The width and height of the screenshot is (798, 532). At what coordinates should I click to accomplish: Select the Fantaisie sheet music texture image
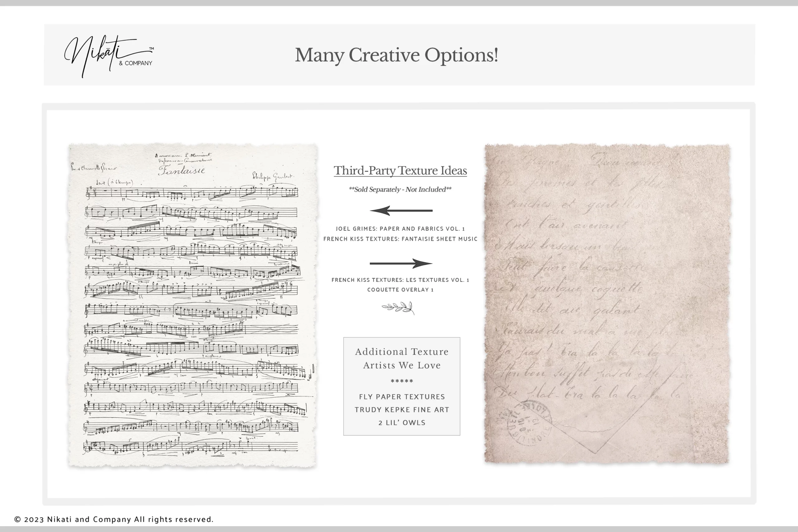pos(193,305)
